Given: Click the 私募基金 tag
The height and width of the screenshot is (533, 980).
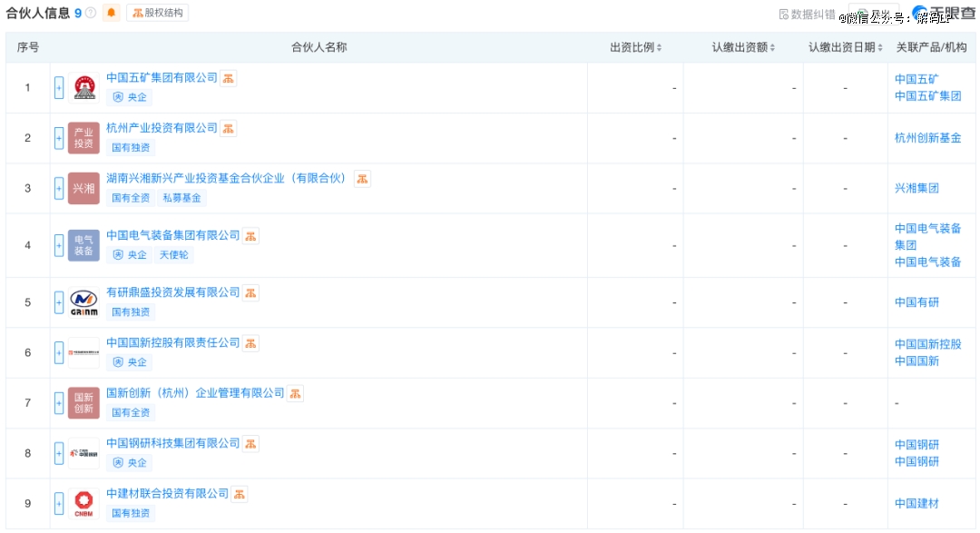Looking at the screenshot, I should 181,198.
